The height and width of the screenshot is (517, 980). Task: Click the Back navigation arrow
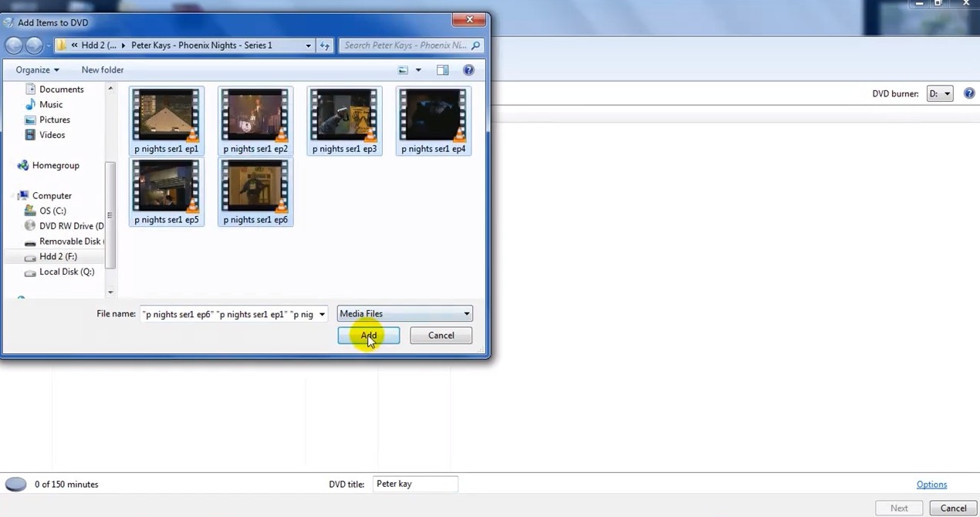click(x=14, y=46)
